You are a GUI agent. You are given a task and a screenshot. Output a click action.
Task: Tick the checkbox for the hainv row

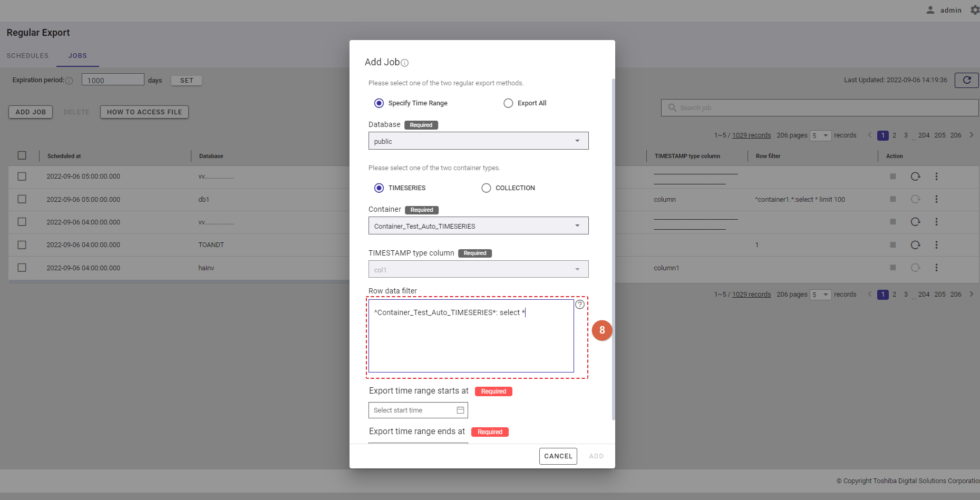(22, 268)
